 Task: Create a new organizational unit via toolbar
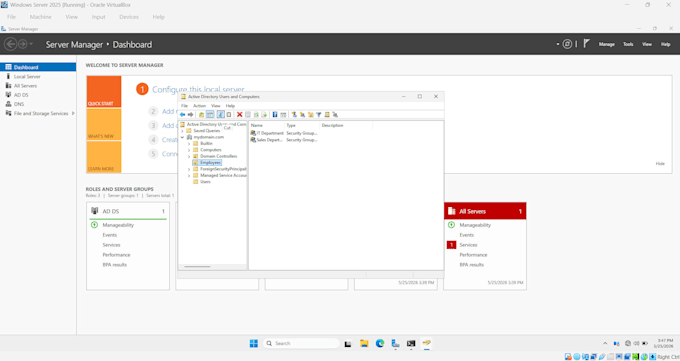click(311, 115)
